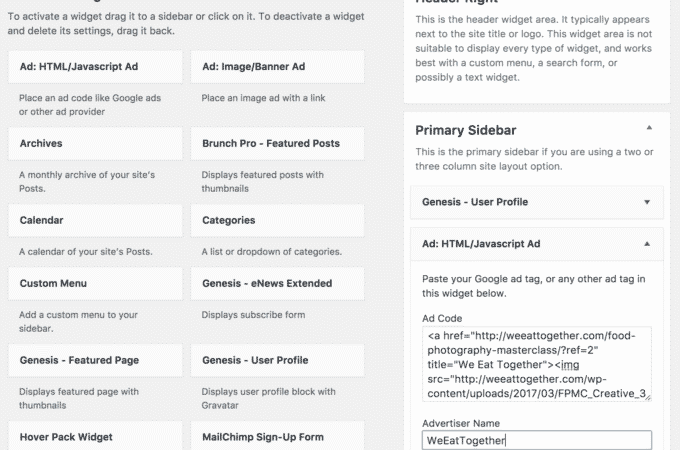Click the Header Right widget area description

pos(533,49)
